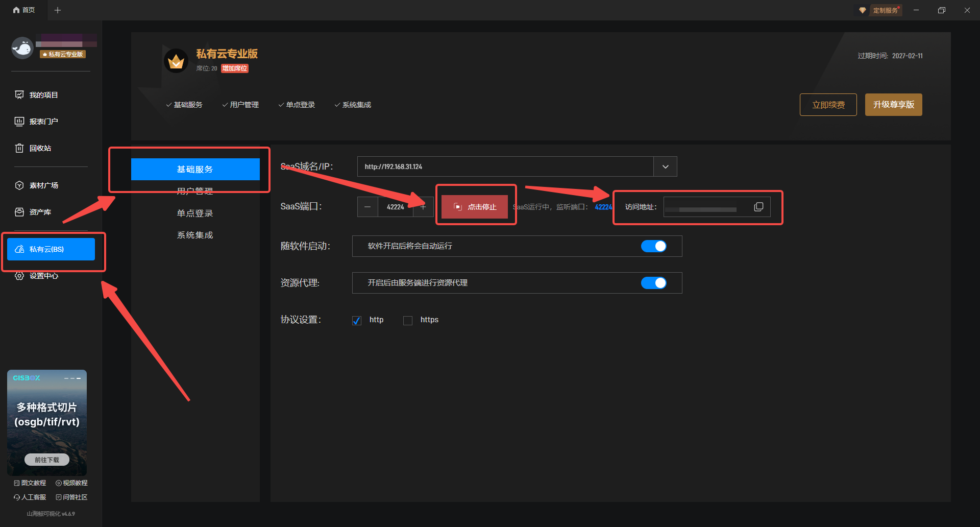This screenshot has height=527, width=980.
Task: Go to 素材广场 in sidebar
Action: point(43,185)
